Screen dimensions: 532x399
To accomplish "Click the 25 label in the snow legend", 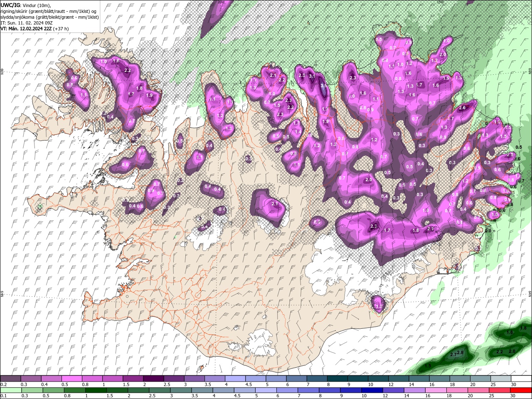I will point(493,384).
